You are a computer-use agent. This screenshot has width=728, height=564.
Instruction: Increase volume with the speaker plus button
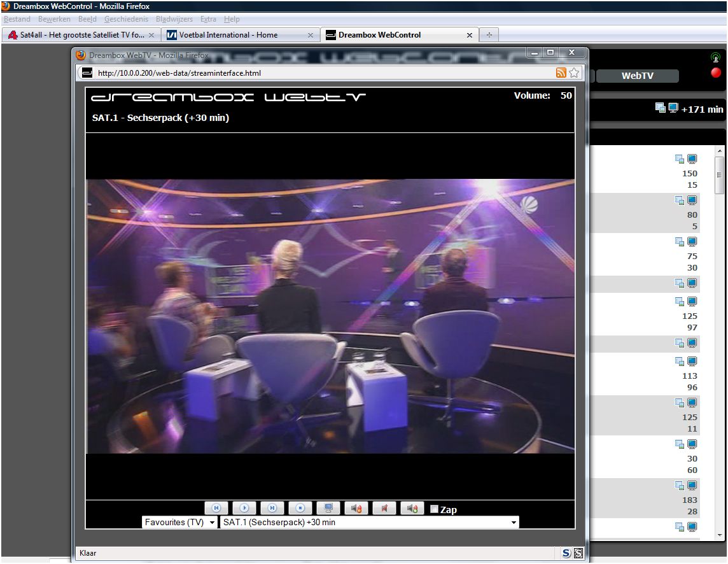coord(412,508)
